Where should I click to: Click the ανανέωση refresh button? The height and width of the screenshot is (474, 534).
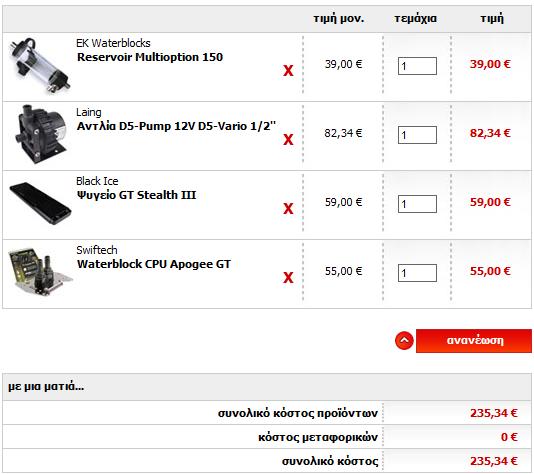(x=474, y=341)
